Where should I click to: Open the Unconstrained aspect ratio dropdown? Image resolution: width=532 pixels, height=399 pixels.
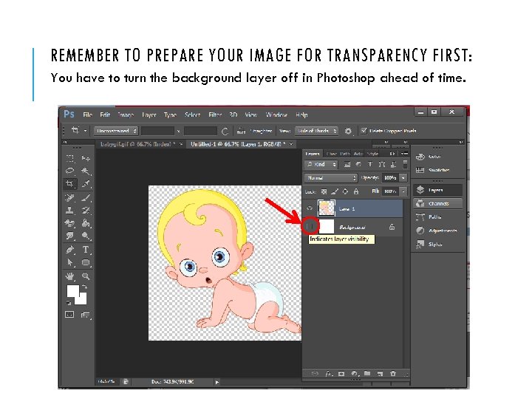click(116, 131)
